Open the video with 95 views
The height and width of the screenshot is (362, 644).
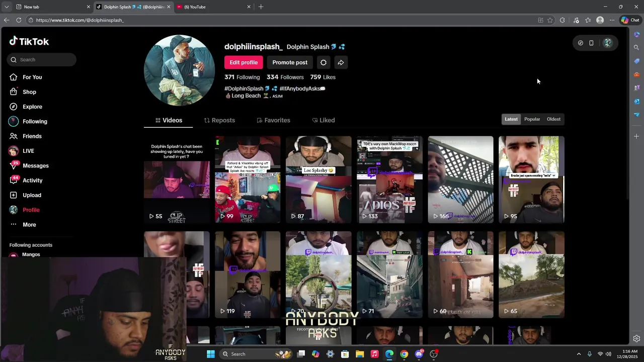tap(531, 179)
